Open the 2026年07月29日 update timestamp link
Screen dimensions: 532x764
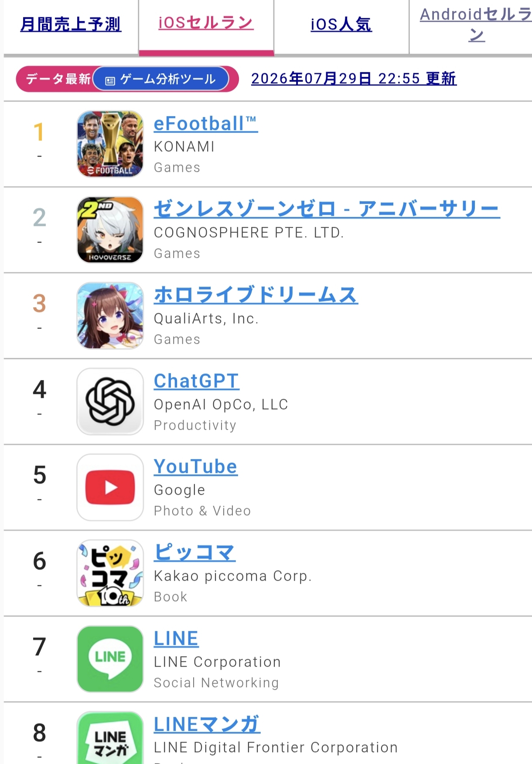(354, 79)
